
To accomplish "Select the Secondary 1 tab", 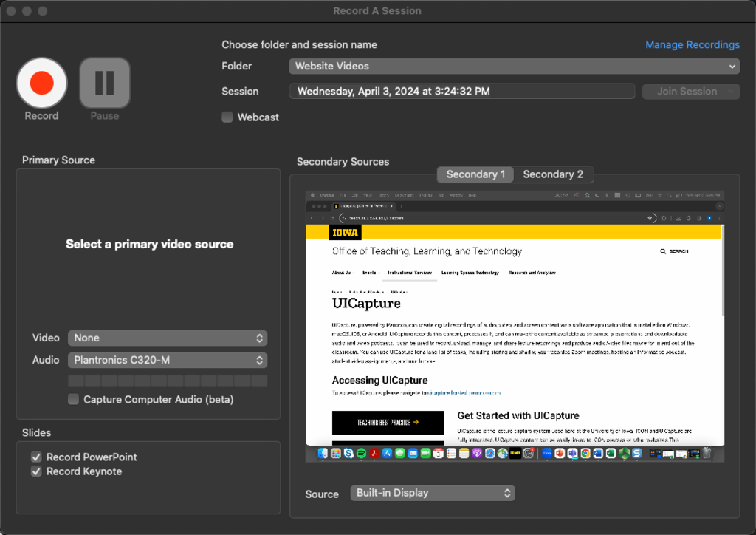I will (475, 174).
